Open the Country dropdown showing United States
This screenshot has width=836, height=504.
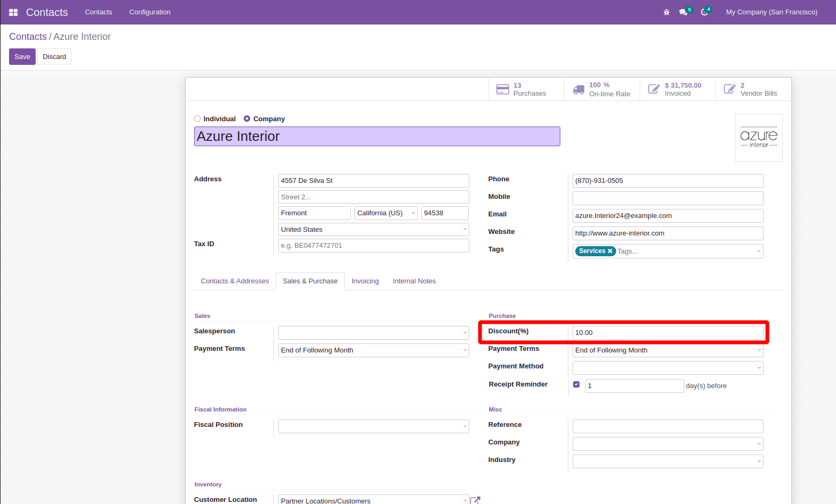pyautogui.click(x=374, y=230)
